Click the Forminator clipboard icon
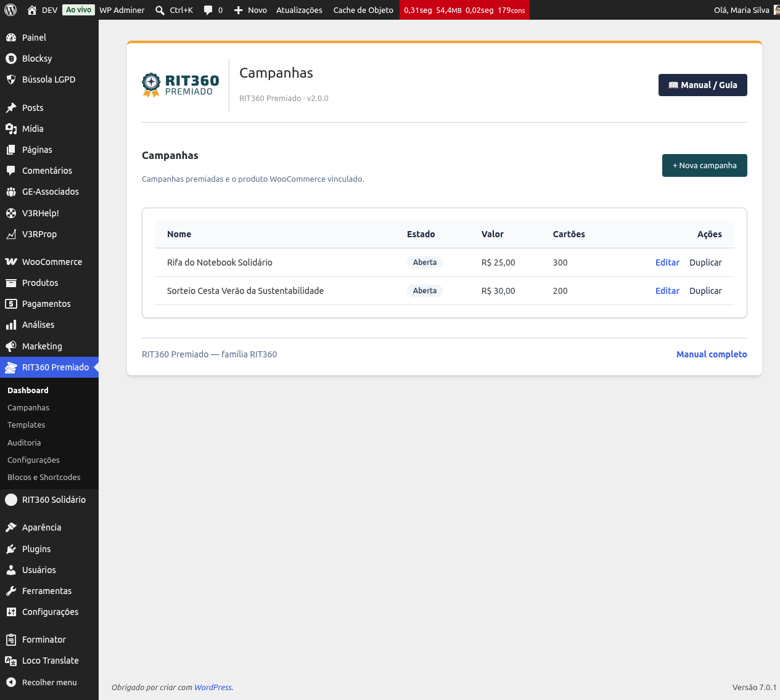 (x=11, y=640)
